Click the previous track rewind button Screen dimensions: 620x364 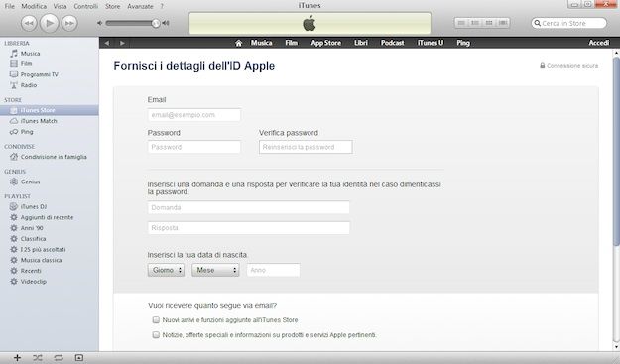29,23
